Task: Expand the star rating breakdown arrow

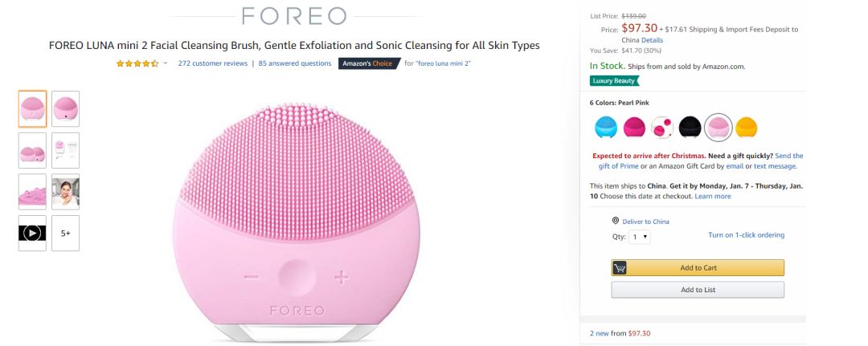Action: click(166, 63)
